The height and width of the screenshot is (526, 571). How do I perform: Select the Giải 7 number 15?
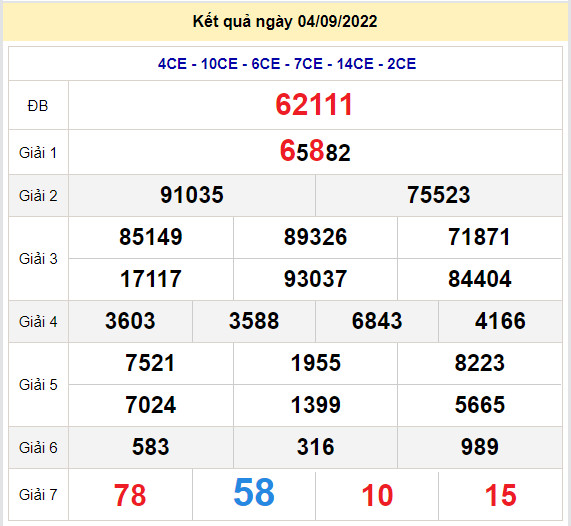(x=500, y=495)
